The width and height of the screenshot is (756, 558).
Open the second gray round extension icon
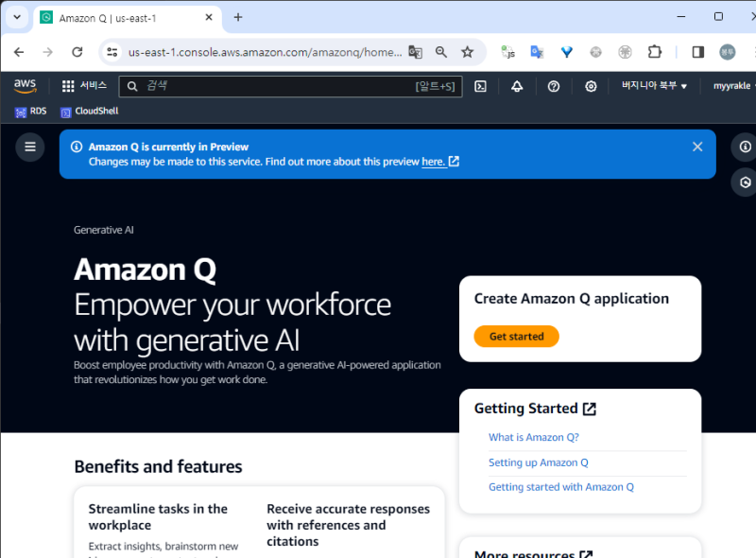[625, 52]
